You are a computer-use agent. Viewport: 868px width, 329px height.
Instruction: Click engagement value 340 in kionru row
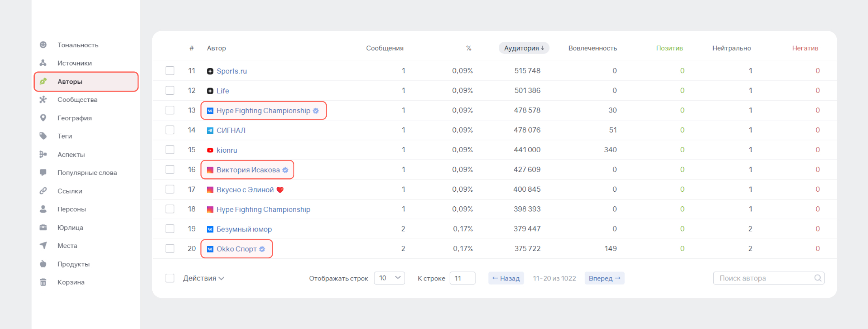coord(610,150)
